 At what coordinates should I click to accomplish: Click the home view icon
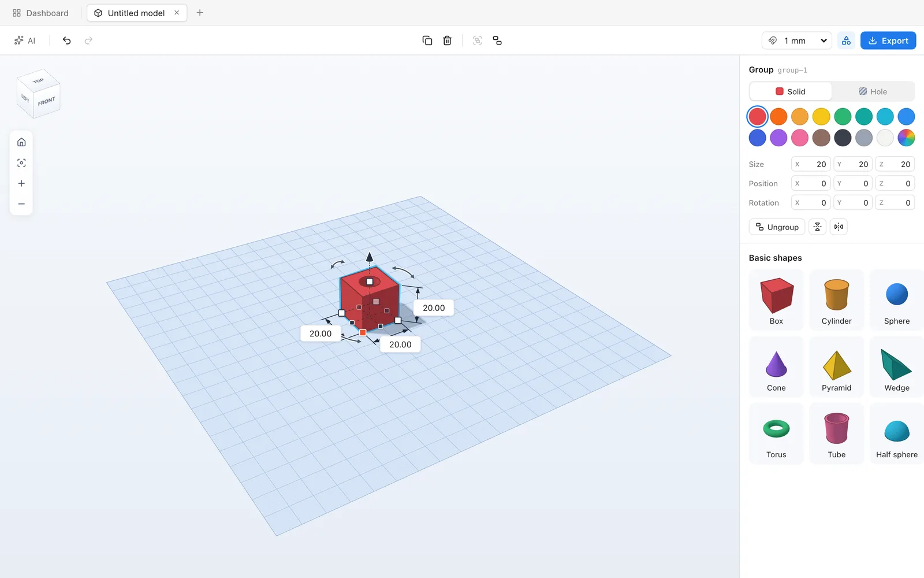pos(21,142)
